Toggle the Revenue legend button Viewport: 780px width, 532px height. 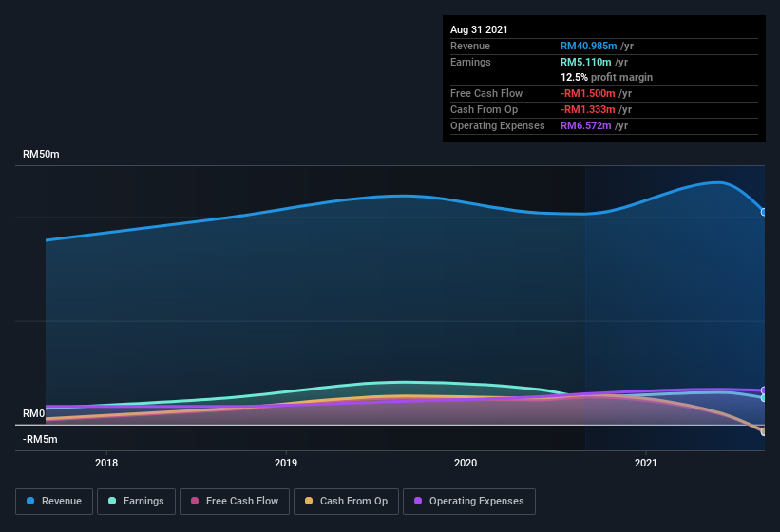[x=54, y=502]
